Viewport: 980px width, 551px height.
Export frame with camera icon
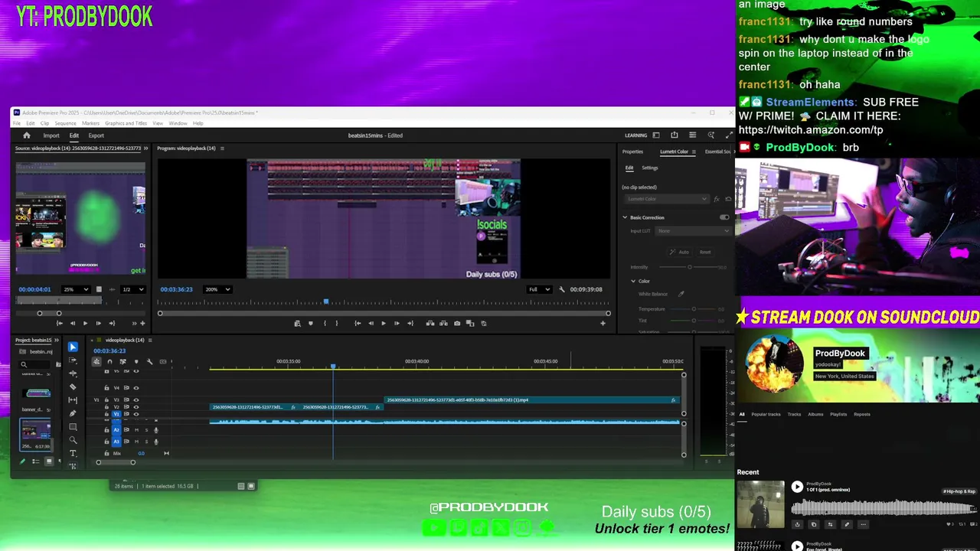click(x=457, y=323)
